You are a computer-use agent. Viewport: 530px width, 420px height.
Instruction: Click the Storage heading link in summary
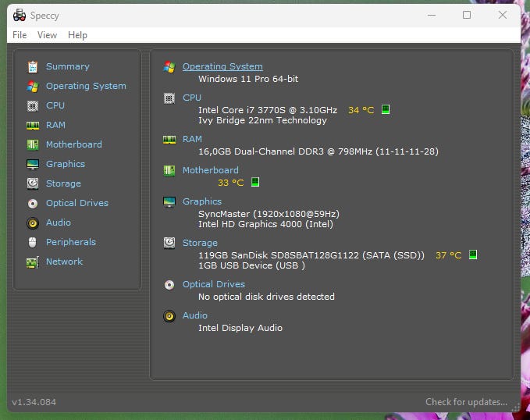tap(200, 243)
